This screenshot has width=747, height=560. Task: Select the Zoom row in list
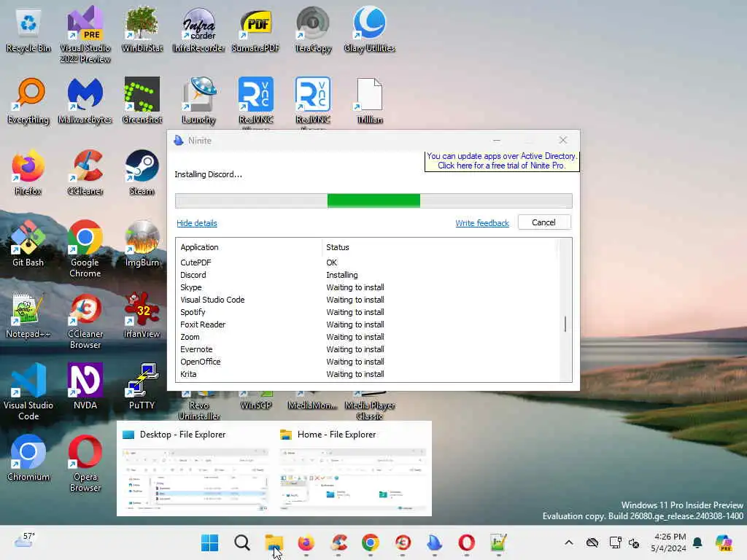[x=366, y=337]
